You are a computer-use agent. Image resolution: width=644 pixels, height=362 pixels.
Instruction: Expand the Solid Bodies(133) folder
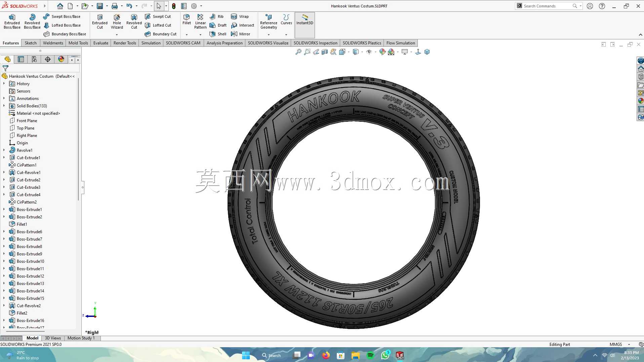(x=4, y=106)
